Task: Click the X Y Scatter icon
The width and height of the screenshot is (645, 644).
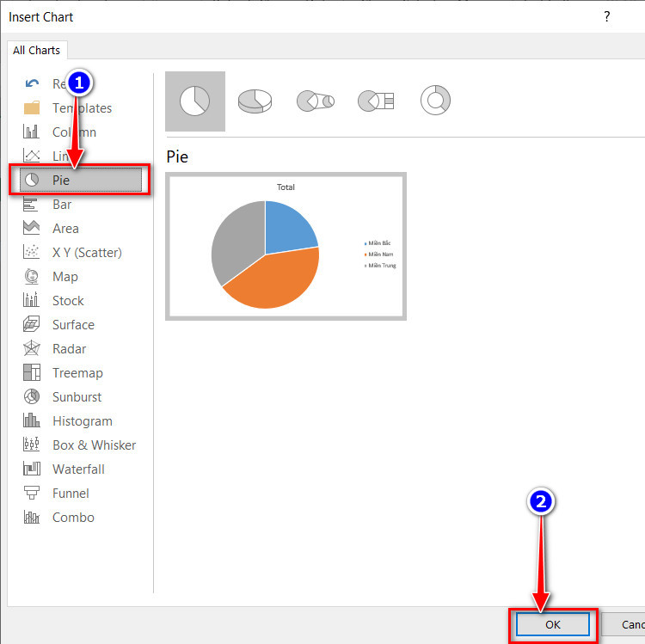Action: 31,252
